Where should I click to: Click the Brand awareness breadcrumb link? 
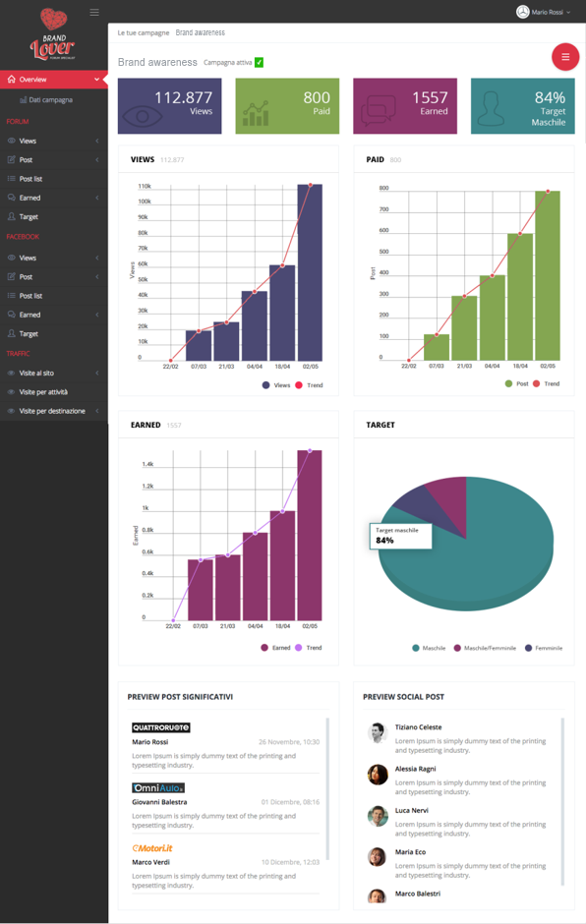tap(200, 33)
